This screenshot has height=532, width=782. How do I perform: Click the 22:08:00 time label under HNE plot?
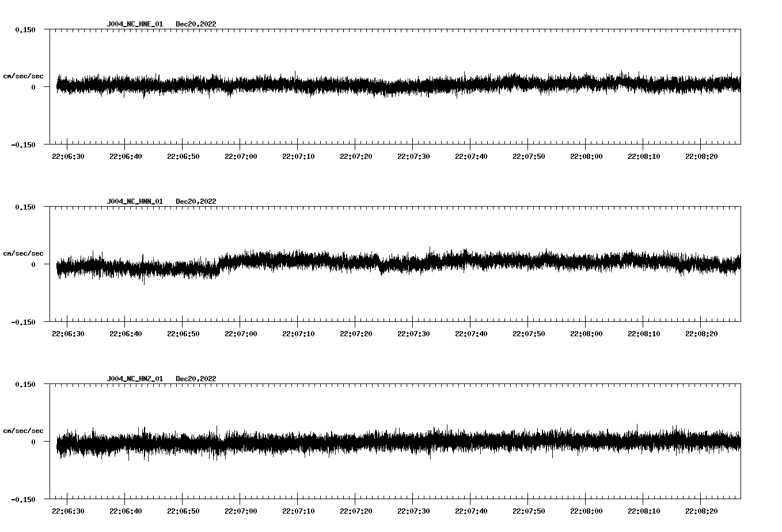586,157
